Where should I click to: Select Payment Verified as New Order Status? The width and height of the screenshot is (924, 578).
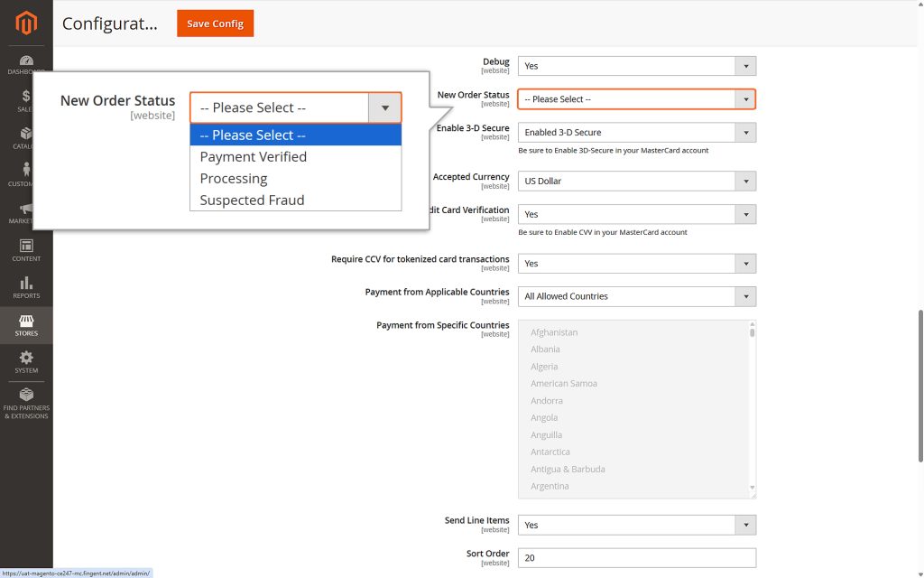(x=253, y=156)
